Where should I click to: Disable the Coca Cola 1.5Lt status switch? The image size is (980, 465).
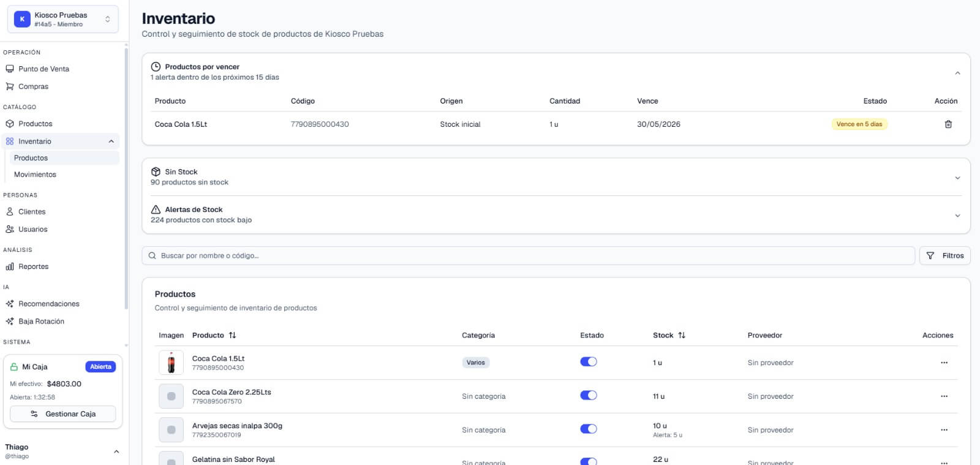point(589,362)
